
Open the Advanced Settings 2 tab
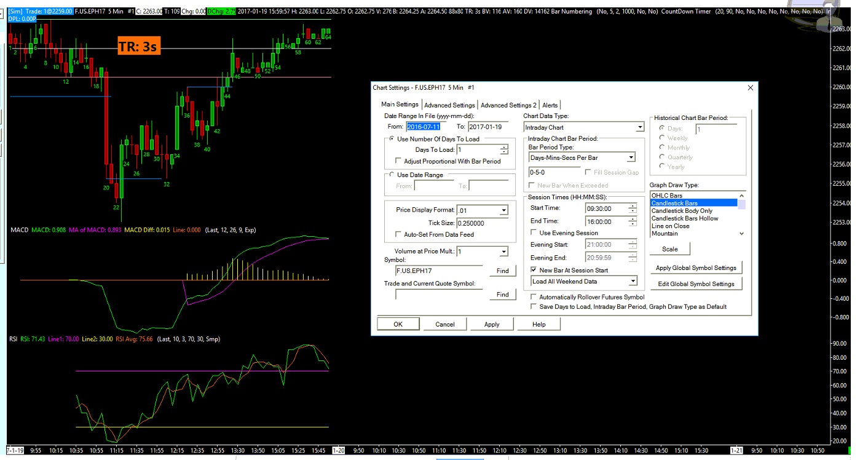click(x=508, y=105)
